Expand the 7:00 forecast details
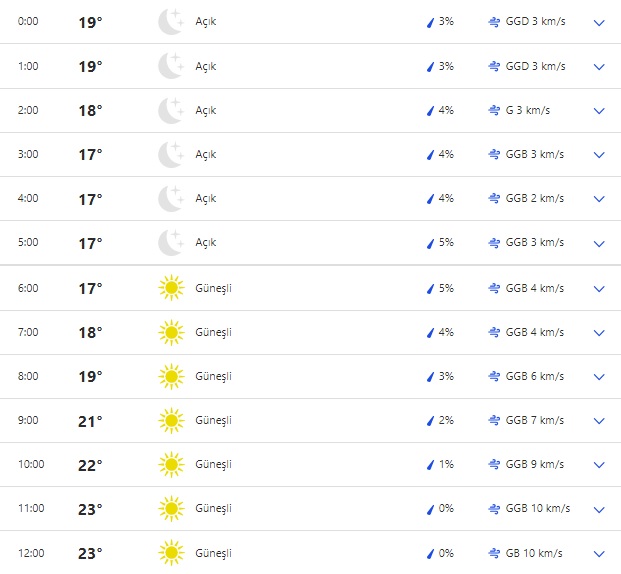 pyautogui.click(x=599, y=333)
